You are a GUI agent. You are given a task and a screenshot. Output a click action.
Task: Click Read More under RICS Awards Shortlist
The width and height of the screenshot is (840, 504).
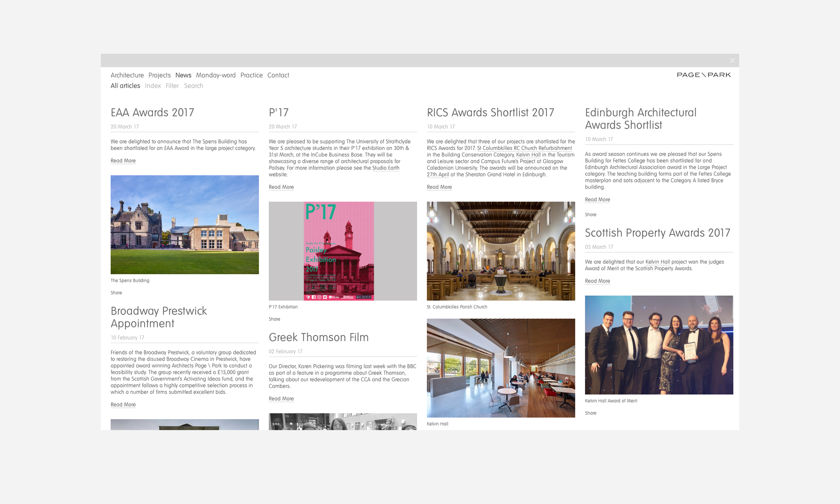(x=439, y=187)
